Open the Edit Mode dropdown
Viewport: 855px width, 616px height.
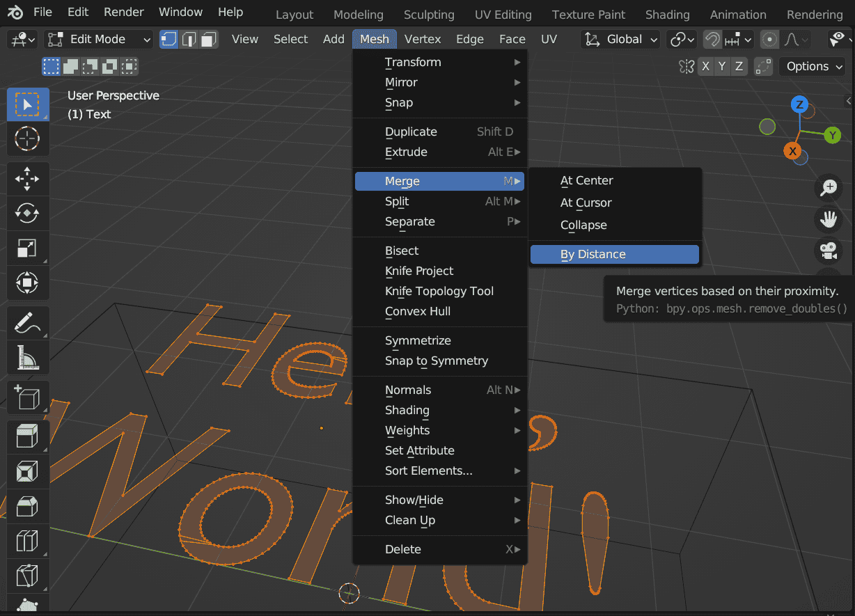click(99, 40)
